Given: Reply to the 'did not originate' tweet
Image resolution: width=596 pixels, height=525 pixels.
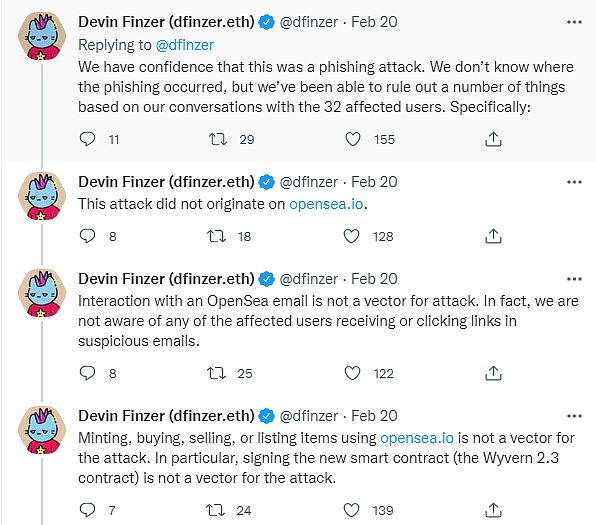Looking at the screenshot, I should click(87, 236).
